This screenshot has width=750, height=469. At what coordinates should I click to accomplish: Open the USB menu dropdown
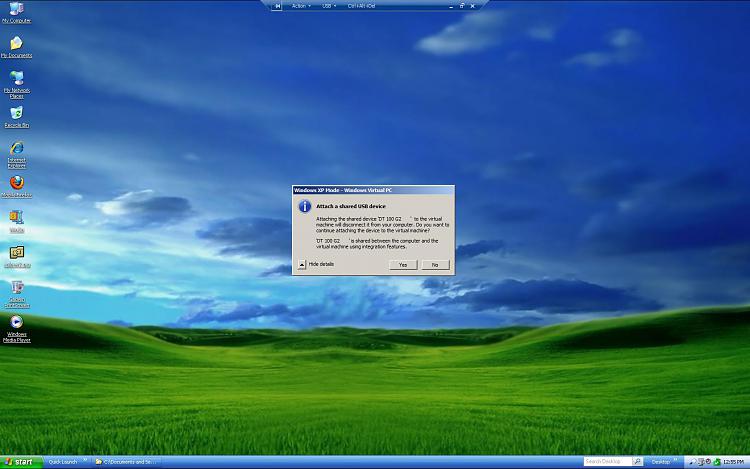coord(329,6)
